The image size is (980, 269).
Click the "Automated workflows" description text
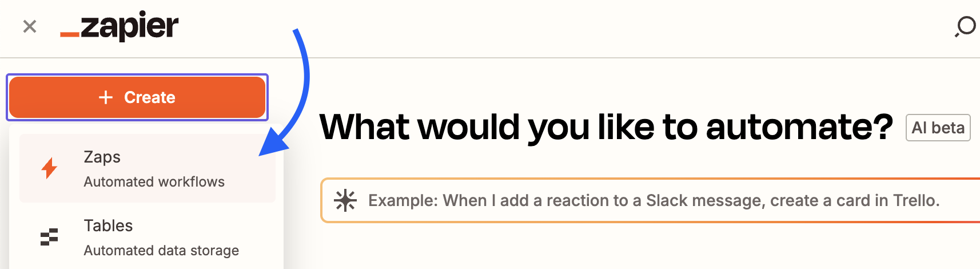[154, 182]
